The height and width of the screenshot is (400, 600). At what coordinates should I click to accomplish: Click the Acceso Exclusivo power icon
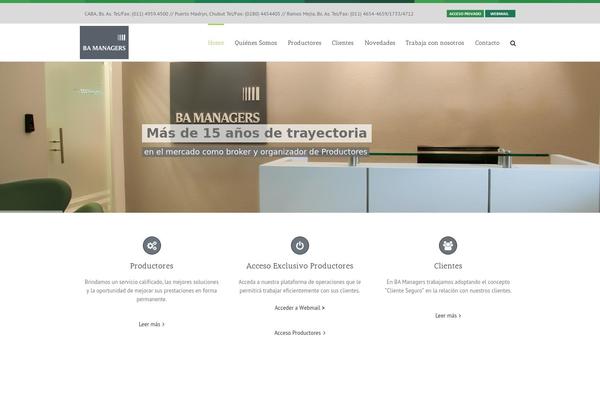pos(300,245)
